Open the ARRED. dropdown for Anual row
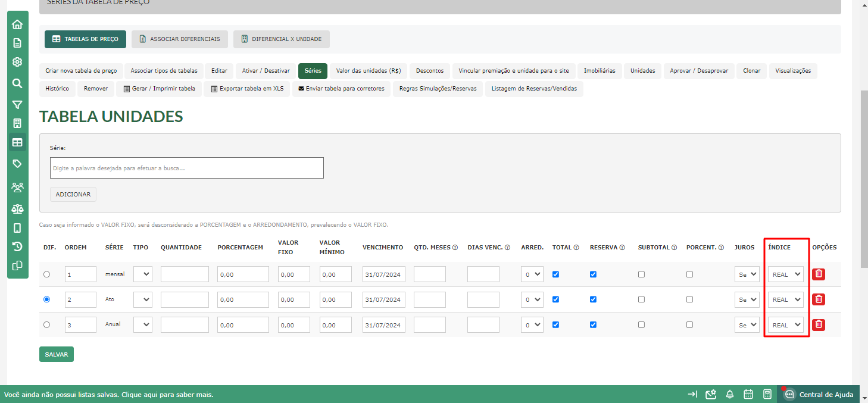868x403 pixels. click(x=532, y=325)
